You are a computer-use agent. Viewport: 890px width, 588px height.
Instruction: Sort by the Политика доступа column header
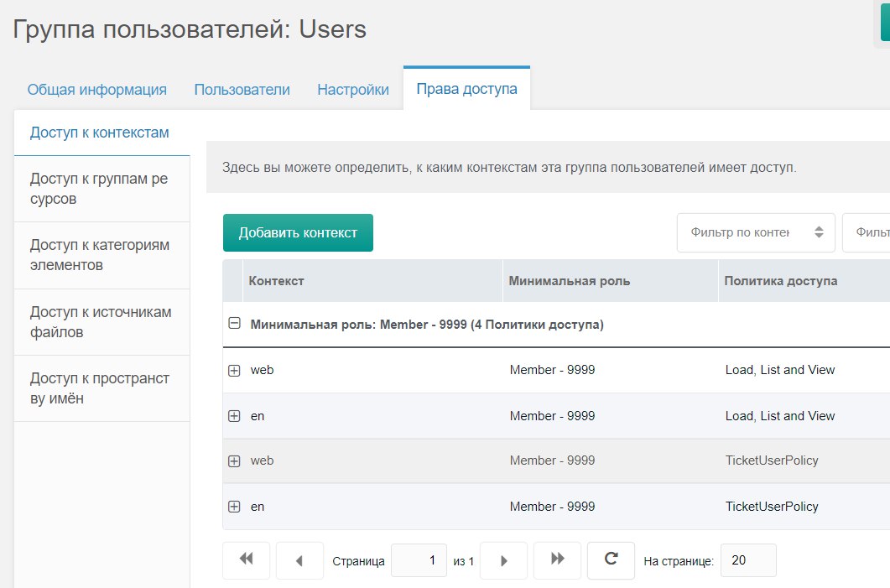[804, 281]
